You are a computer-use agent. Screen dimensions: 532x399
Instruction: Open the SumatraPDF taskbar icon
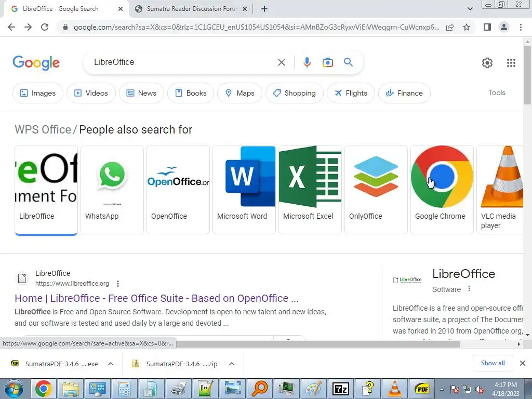[422, 389]
